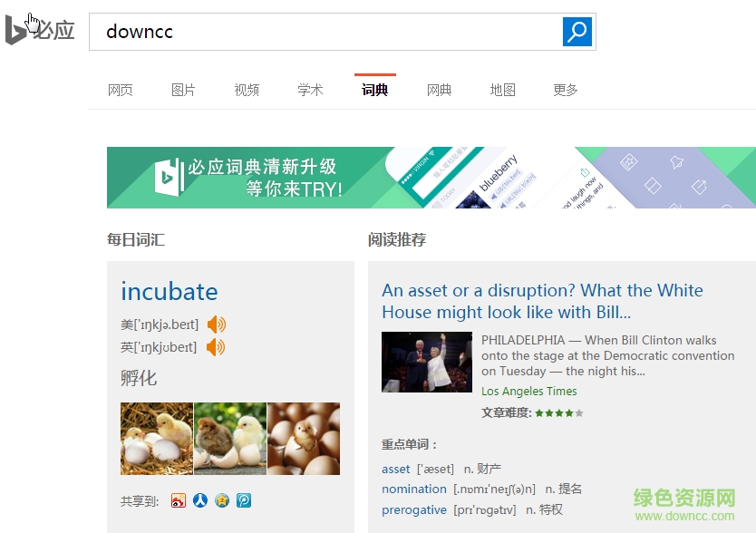Click the 孵化 translation text
Viewport: 756px width, 533px height.
click(x=139, y=378)
